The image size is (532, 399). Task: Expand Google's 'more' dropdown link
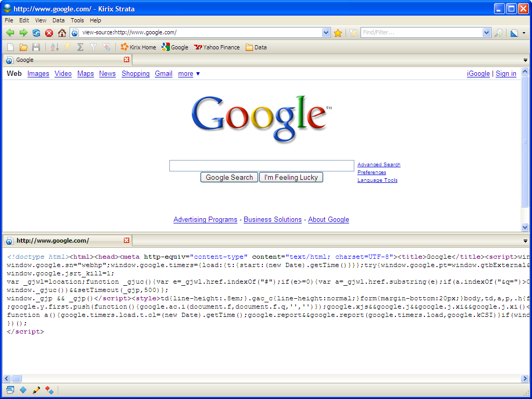coord(189,74)
